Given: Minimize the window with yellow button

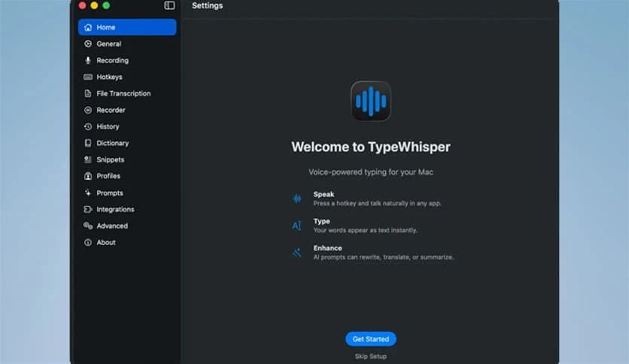Looking at the screenshot, I should (94, 5).
